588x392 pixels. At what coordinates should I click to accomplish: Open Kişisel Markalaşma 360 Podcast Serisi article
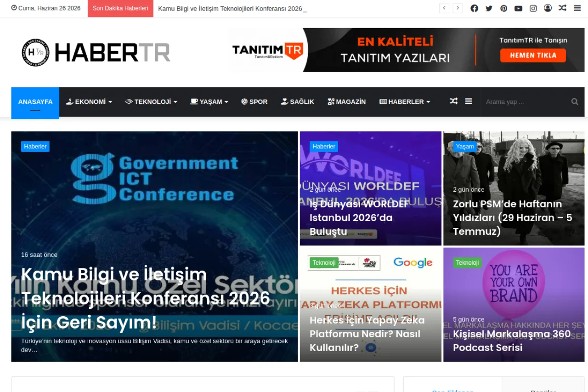pos(512,341)
